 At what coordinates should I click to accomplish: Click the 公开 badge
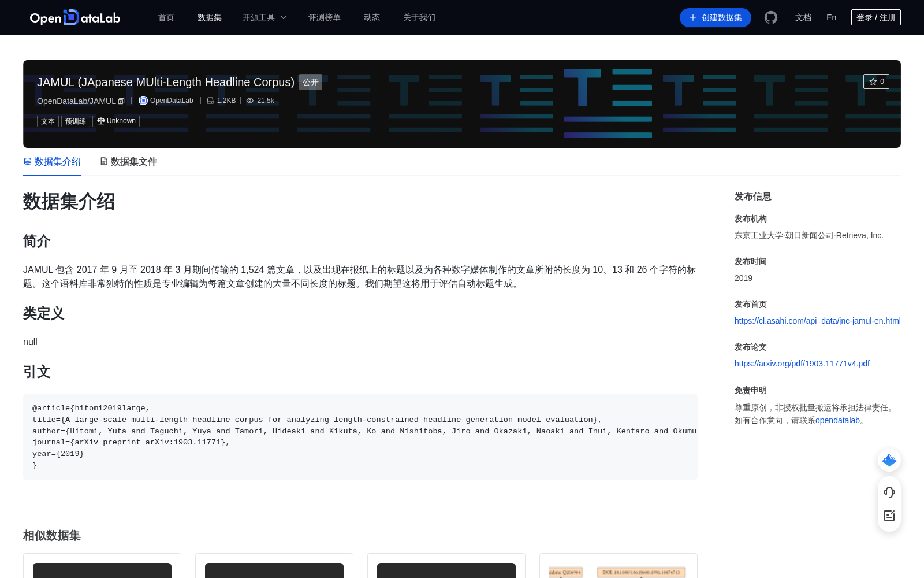point(311,82)
